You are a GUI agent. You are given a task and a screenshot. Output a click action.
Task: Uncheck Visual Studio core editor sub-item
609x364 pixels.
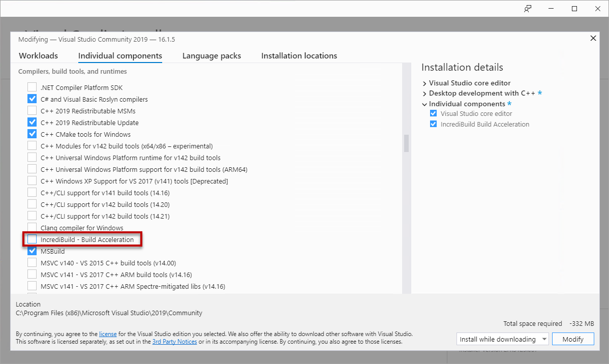(x=433, y=113)
